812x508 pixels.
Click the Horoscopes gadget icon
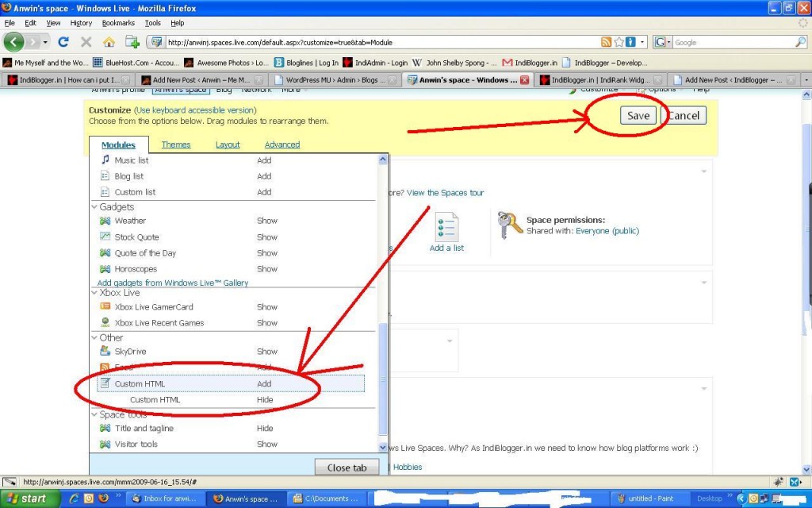(x=105, y=269)
